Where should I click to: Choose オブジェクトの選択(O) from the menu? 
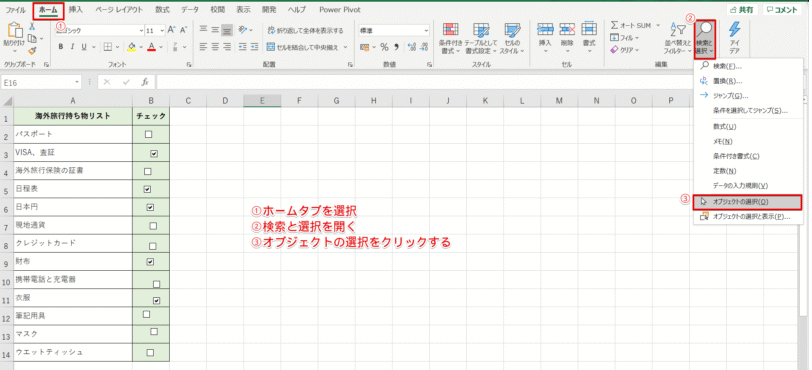[748, 202]
